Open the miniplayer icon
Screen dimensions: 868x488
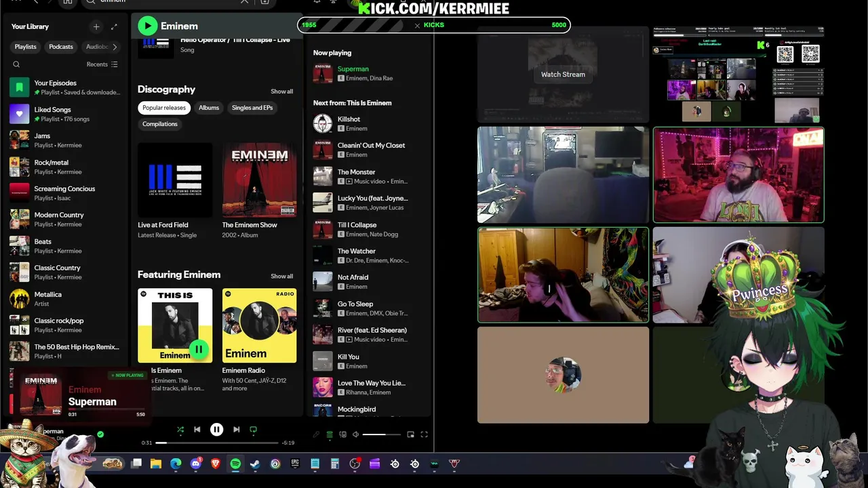[x=410, y=434]
